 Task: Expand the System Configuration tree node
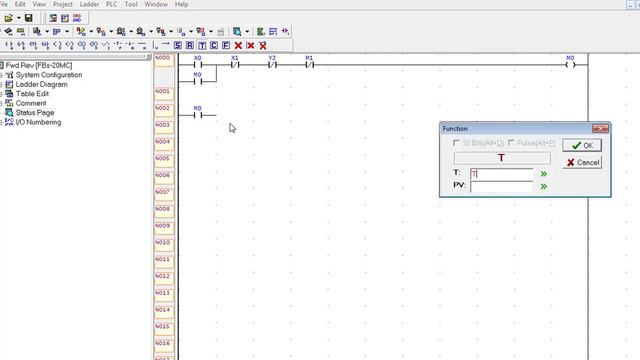pos(1,75)
